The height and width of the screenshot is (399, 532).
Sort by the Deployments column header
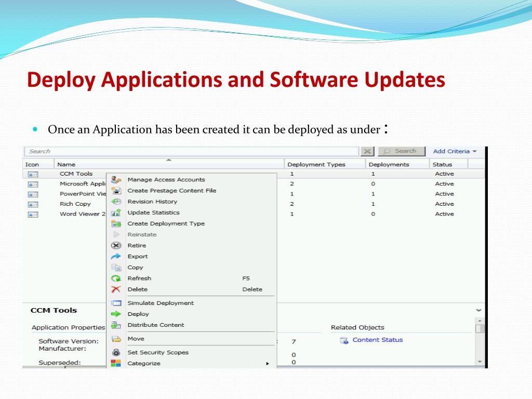point(397,164)
